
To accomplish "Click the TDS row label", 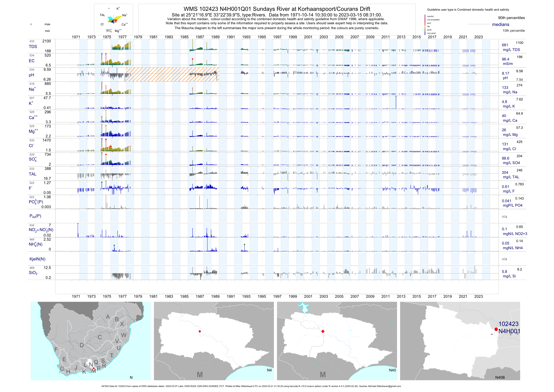I will click(33, 47).
